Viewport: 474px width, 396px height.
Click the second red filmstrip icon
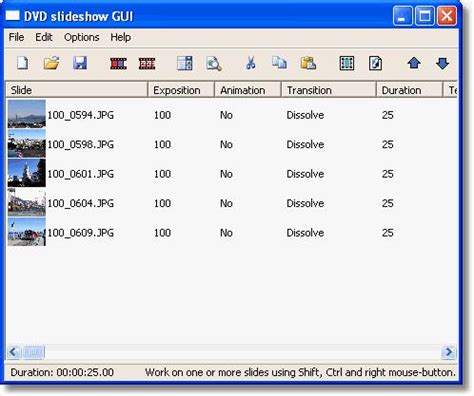pos(147,63)
